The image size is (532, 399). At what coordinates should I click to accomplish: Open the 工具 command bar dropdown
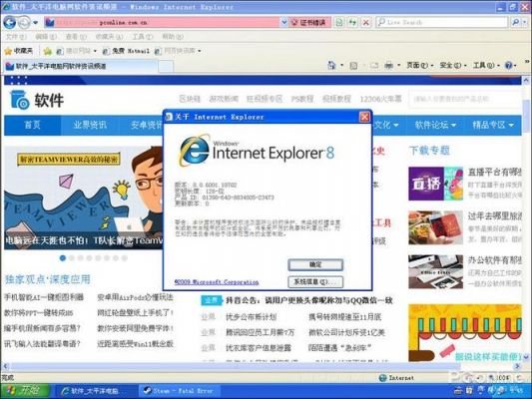(486, 65)
